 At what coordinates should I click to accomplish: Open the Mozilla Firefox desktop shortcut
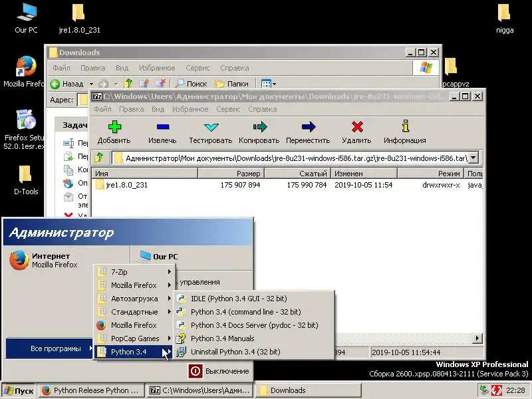coord(24,72)
